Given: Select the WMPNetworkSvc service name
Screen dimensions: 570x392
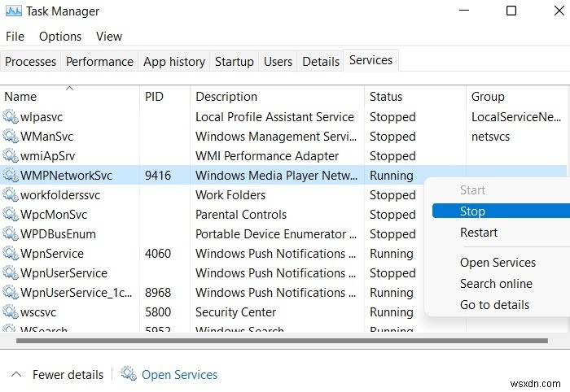Looking at the screenshot, I should coord(67,176).
